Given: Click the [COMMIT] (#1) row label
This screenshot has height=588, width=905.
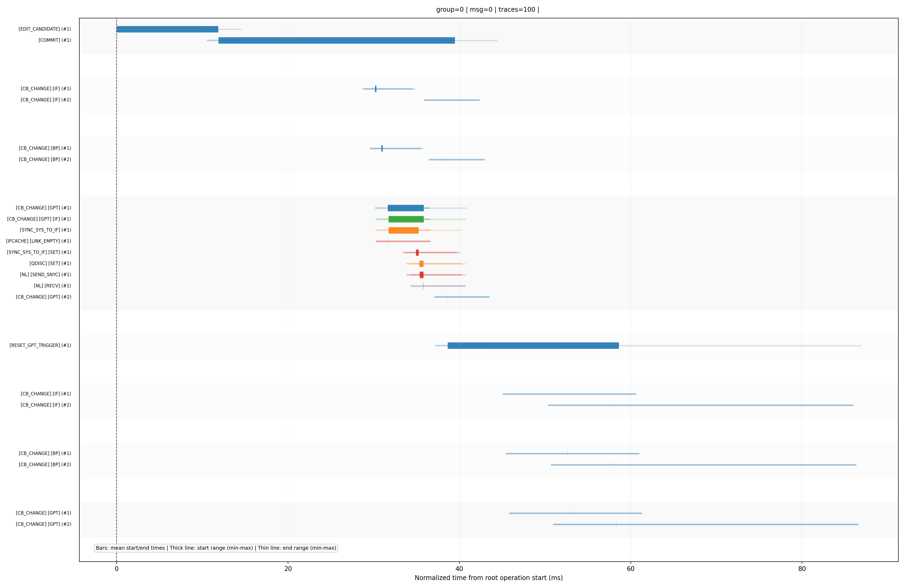Looking at the screenshot, I should pos(54,40).
